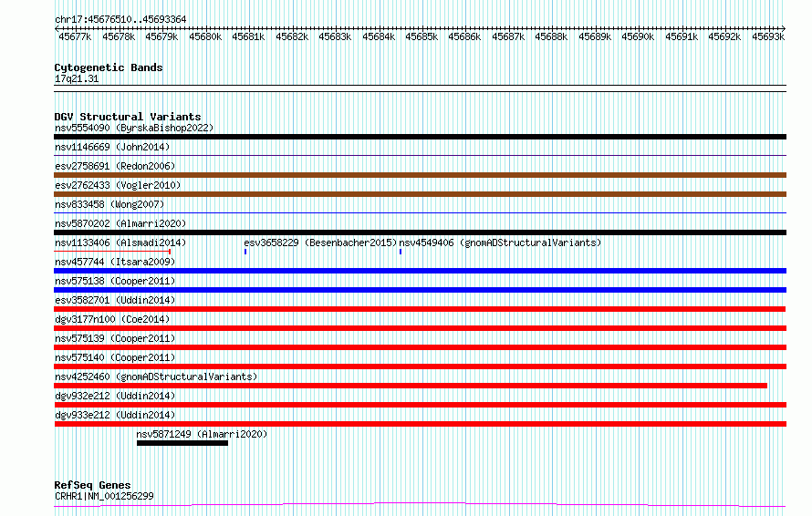The width and height of the screenshot is (812, 516).
Task: Click the nsv575140 (Cooper2011) variant label
Action: pyautogui.click(x=115, y=357)
